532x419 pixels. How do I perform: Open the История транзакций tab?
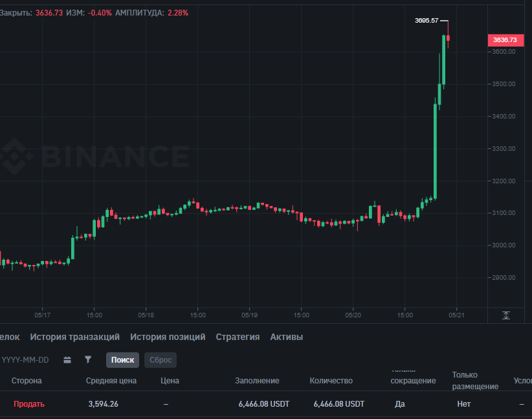click(74, 337)
